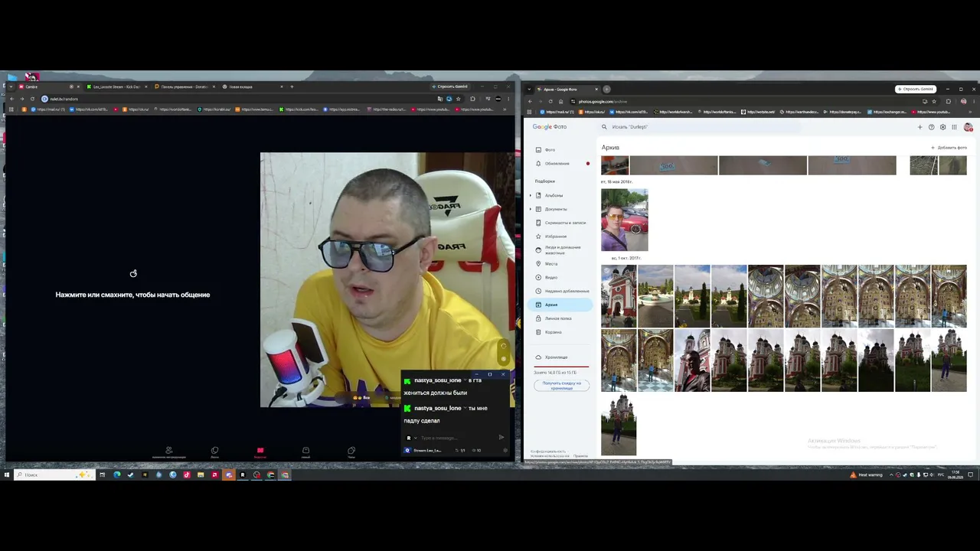Open Task View on the taskbar
Viewport: 980px width, 551px height.
[x=102, y=475]
